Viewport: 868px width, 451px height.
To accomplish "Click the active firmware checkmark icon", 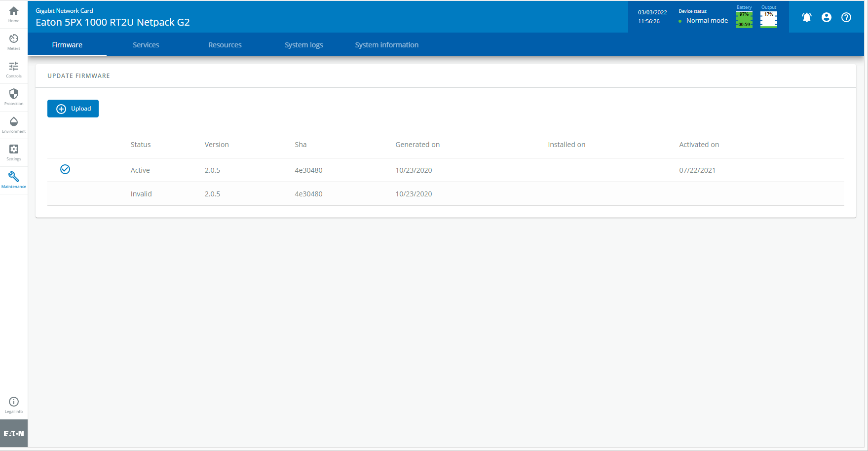I will pos(65,169).
